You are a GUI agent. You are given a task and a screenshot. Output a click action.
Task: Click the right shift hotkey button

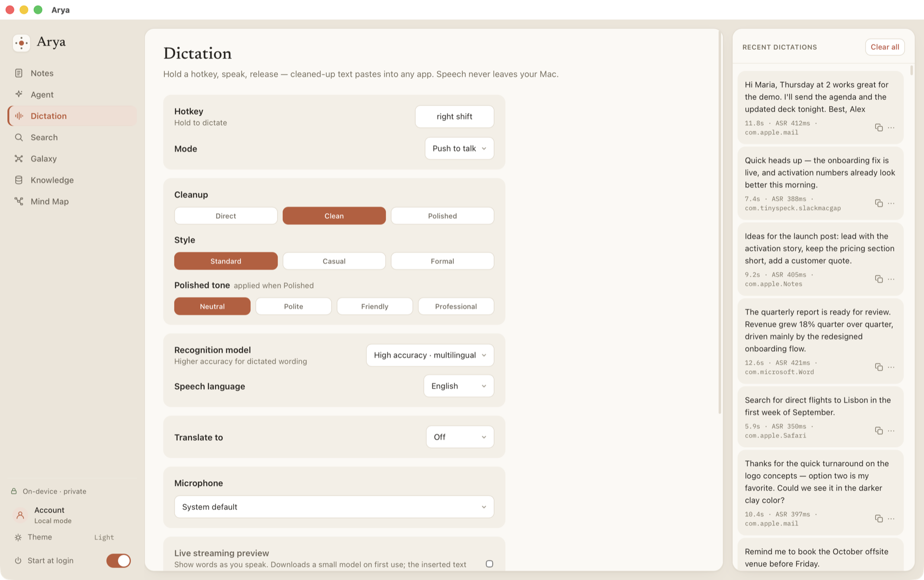pos(454,117)
